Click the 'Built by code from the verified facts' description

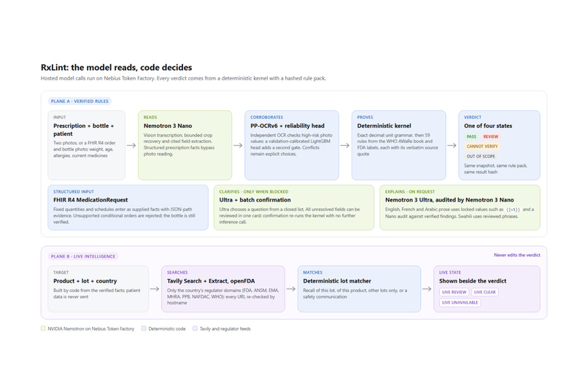97,293
